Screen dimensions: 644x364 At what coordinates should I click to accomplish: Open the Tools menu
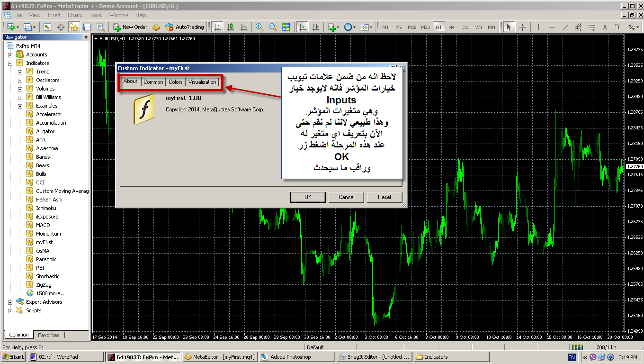(x=96, y=15)
